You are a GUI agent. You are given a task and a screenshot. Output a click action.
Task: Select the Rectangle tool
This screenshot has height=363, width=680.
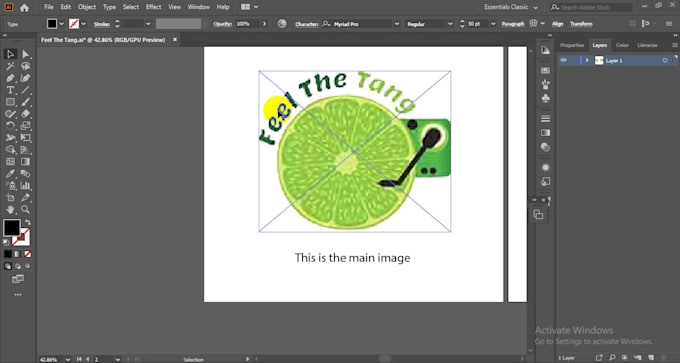click(10, 102)
